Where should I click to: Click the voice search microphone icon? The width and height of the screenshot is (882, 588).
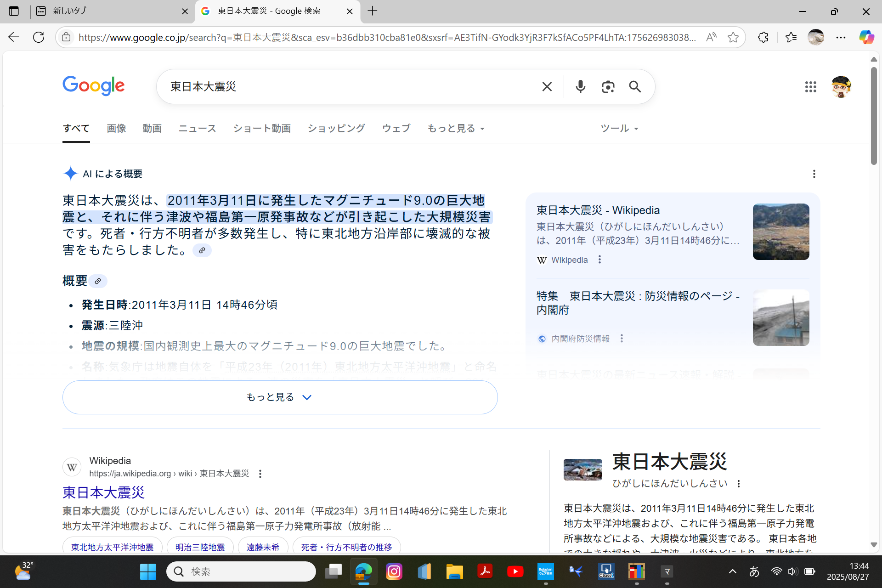580,86
